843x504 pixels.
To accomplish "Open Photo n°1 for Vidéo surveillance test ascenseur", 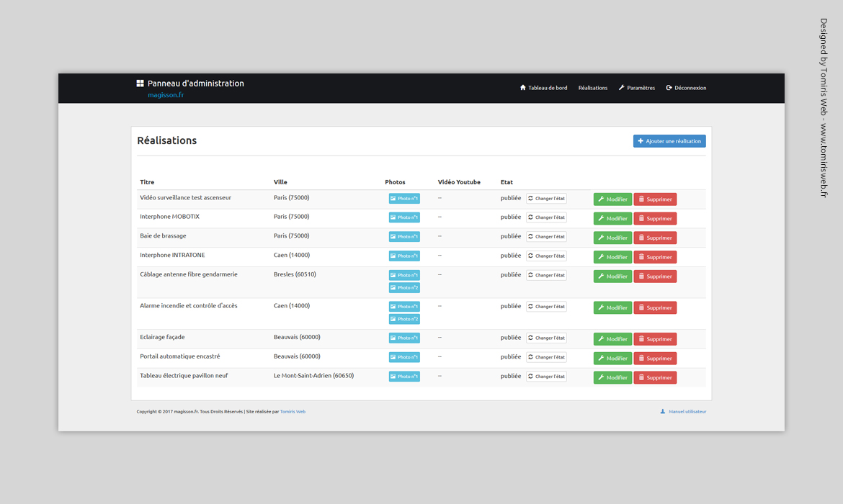I will tap(404, 198).
